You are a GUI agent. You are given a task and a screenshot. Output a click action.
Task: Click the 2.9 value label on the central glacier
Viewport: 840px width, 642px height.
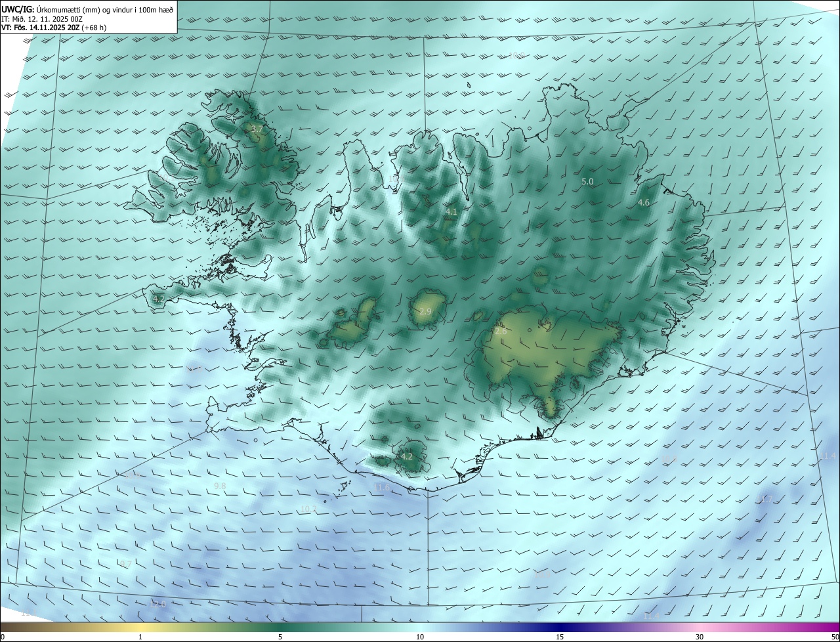(x=425, y=311)
